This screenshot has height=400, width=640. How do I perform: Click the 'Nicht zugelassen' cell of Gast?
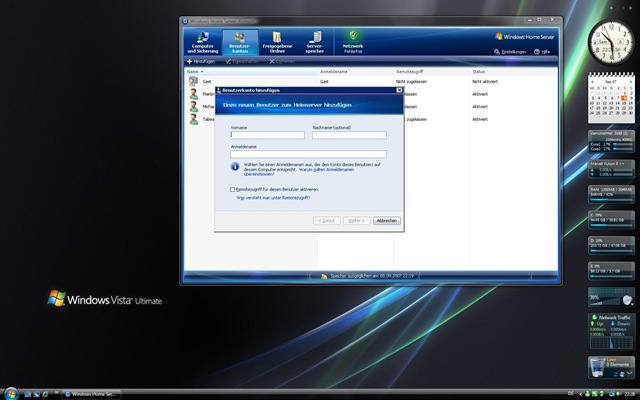(411, 82)
